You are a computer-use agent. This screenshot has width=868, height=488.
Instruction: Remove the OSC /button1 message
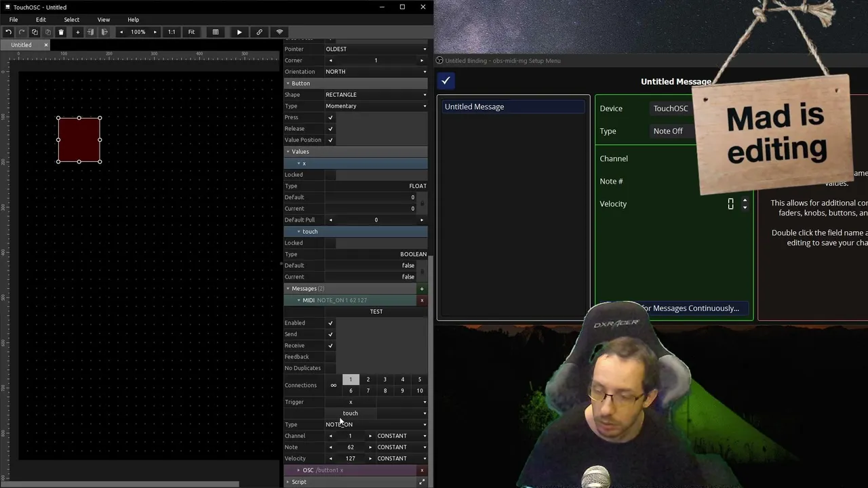pos(422,470)
